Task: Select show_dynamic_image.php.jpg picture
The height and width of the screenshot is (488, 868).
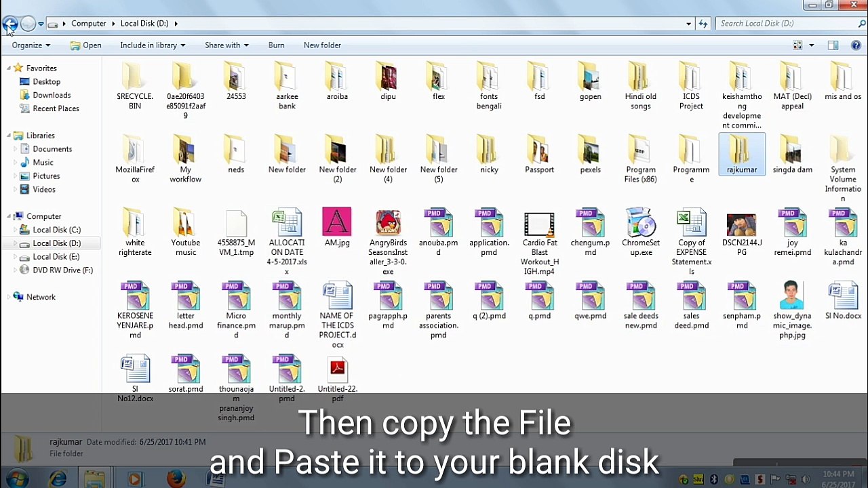Action: coord(792,310)
